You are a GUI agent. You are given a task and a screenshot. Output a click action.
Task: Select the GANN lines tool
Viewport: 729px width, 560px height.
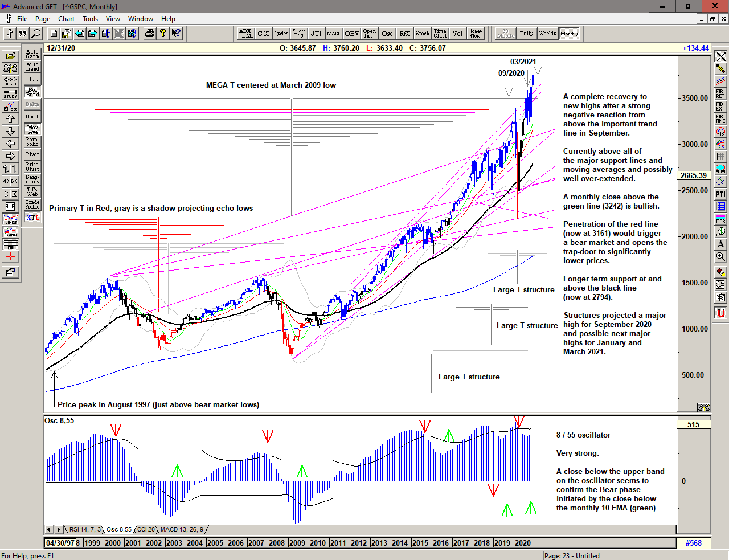[x=10, y=232]
